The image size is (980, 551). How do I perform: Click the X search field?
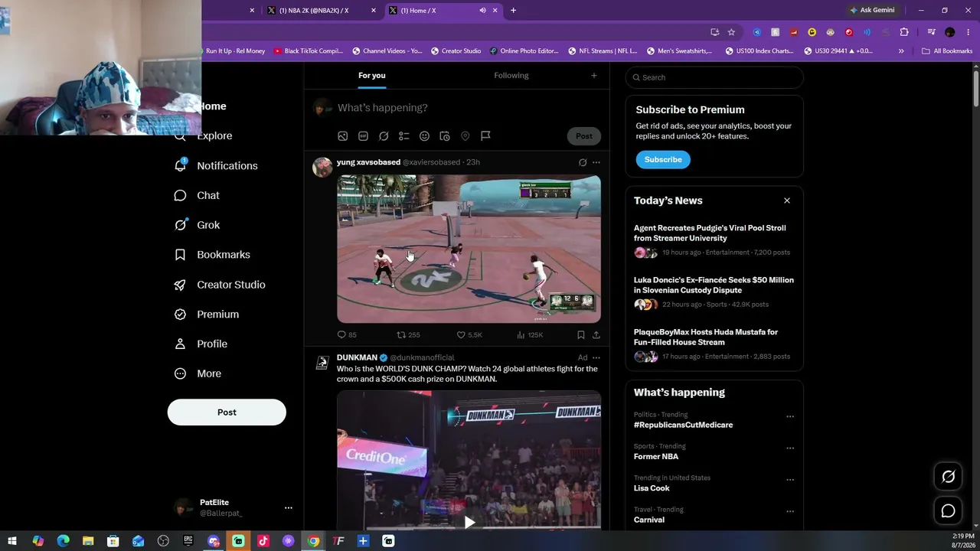point(714,77)
